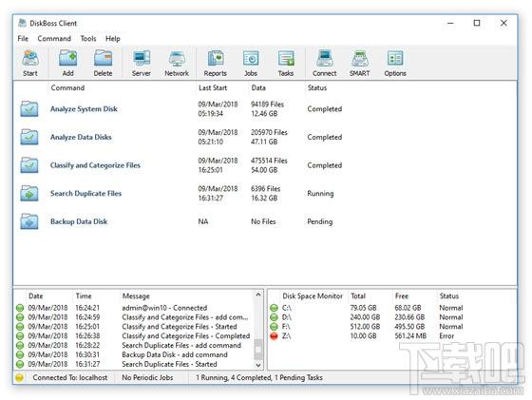
Task: Select the Backup Data Disk command
Action: point(79,221)
